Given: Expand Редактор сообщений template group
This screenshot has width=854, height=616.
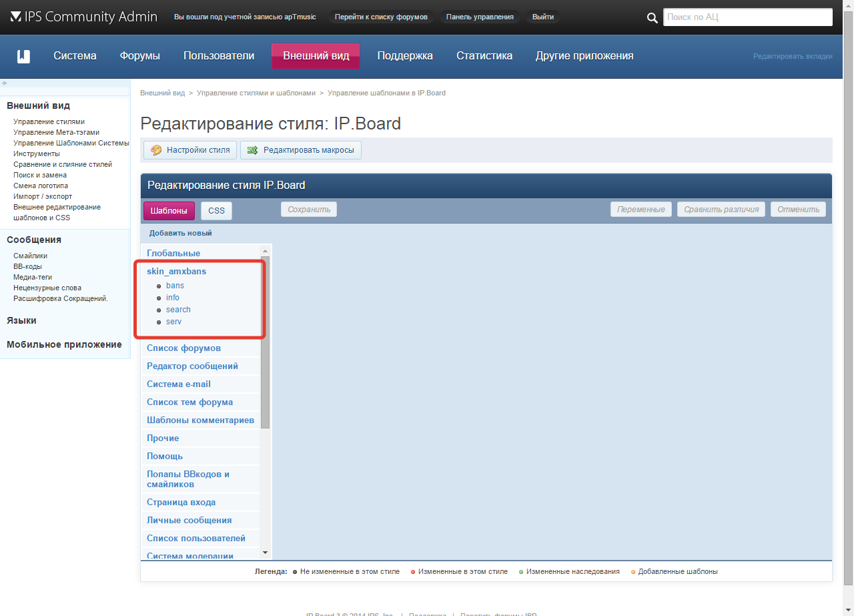Looking at the screenshot, I should 192,366.
